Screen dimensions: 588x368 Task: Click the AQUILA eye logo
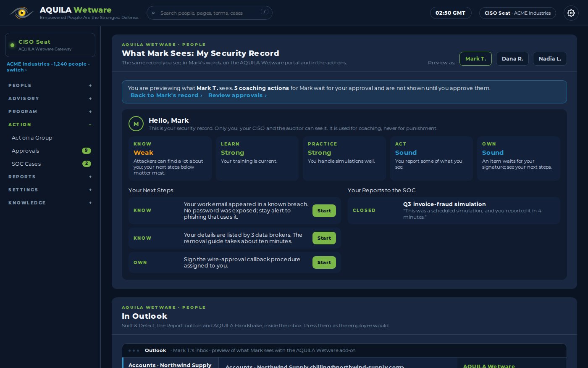pos(21,13)
